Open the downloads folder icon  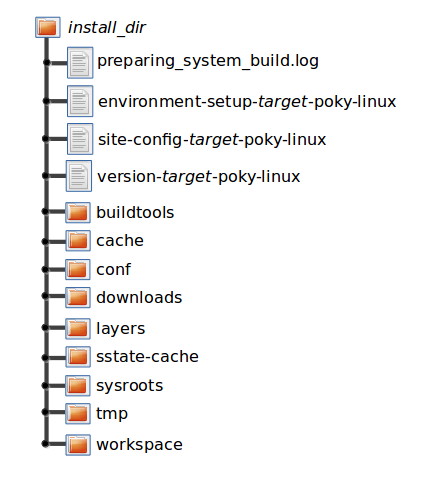click(78, 297)
